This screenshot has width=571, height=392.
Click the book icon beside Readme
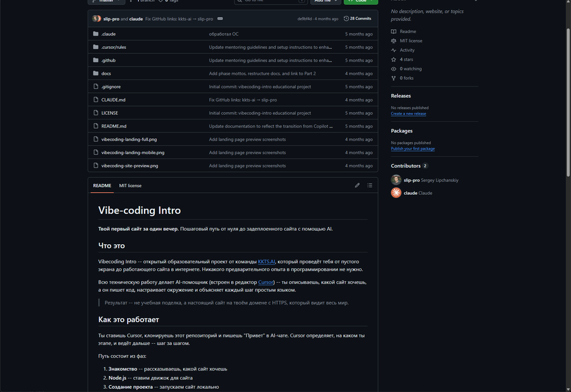pos(393,31)
